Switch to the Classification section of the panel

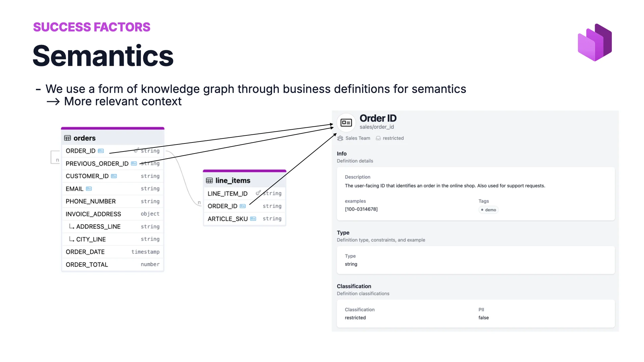point(354,286)
